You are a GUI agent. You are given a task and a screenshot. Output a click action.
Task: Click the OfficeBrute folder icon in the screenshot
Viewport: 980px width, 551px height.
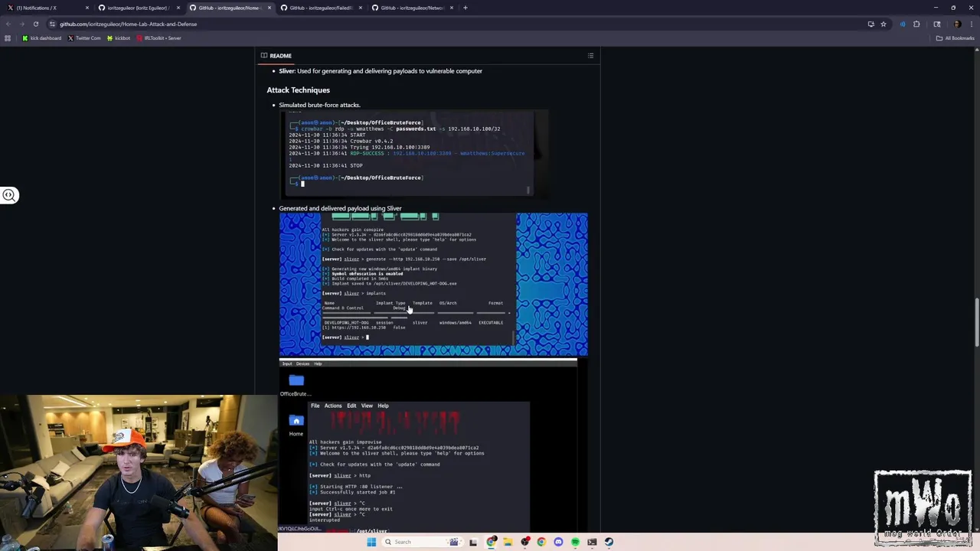pos(296,380)
